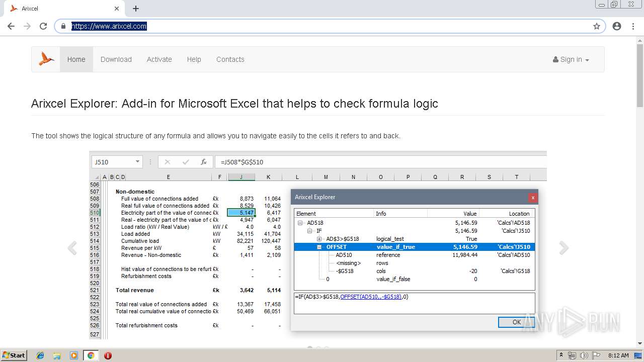
Task: Click the taskbar clock showing 8:12 AM
Action: 618,355
